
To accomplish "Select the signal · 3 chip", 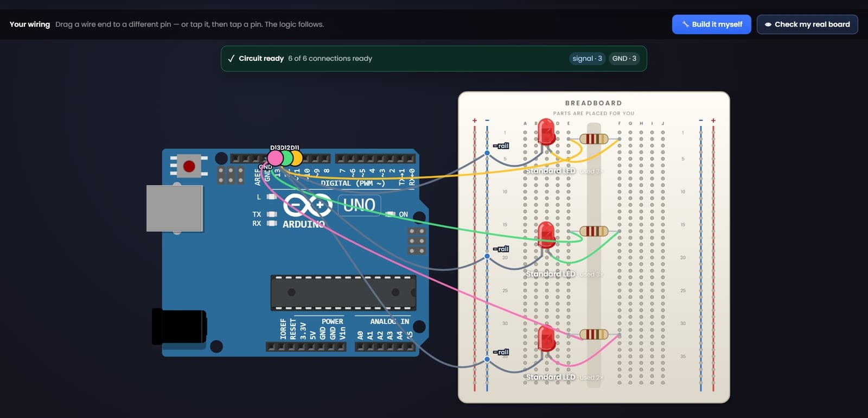I will 587,59.
